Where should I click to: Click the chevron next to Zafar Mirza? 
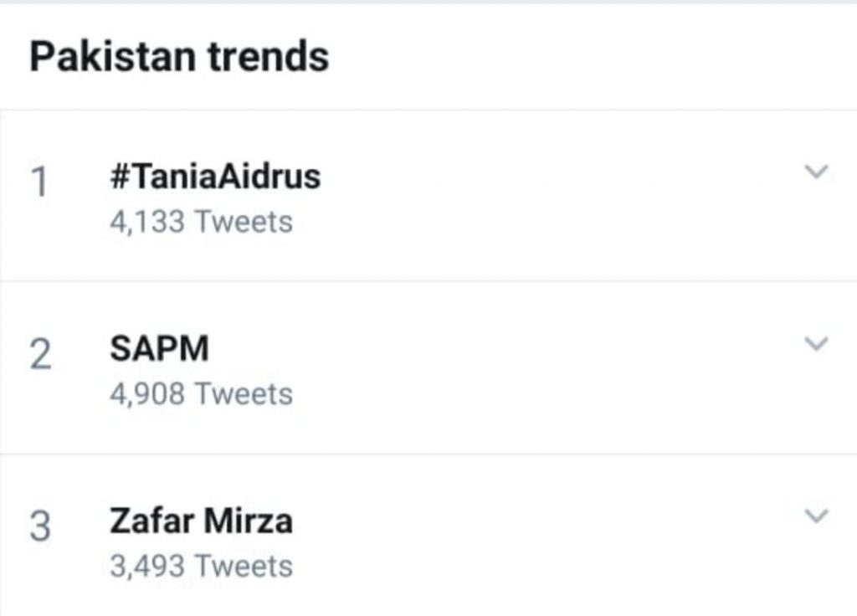815,516
